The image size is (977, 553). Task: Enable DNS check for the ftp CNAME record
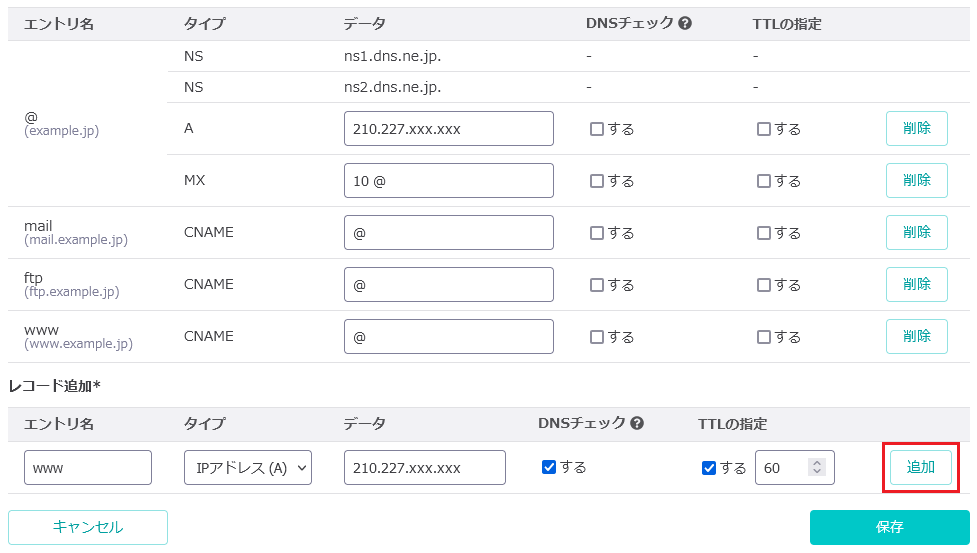(x=597, y=285)
